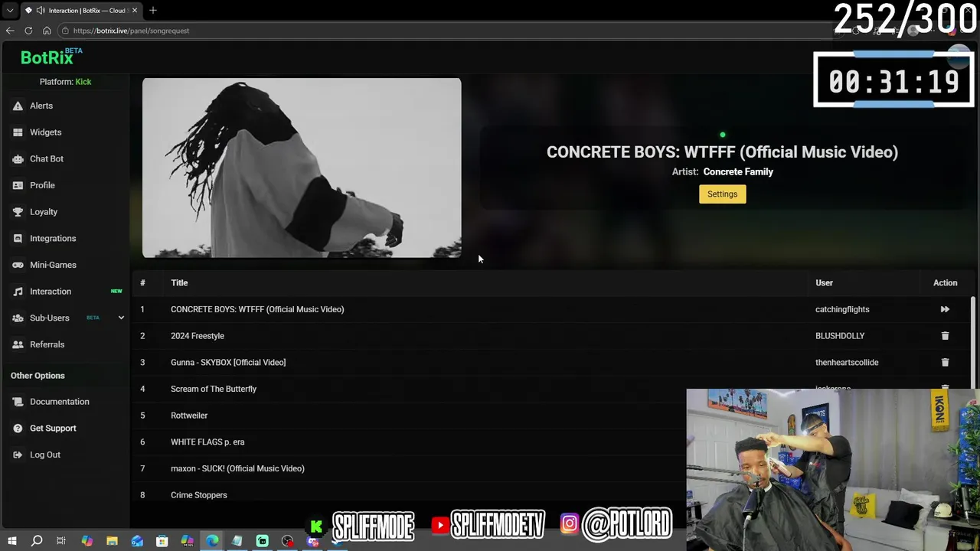980x551 pixels.
Task: Skip the CONCRETE BOYS: WTFFF song
Action: pyautogui.click(x=945, y=309)
